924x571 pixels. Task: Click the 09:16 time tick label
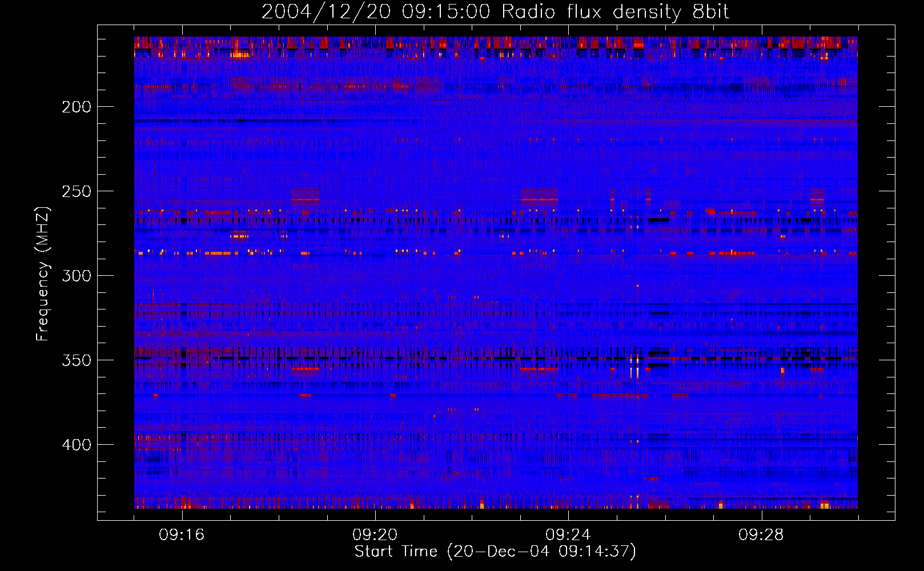[182, 535]
